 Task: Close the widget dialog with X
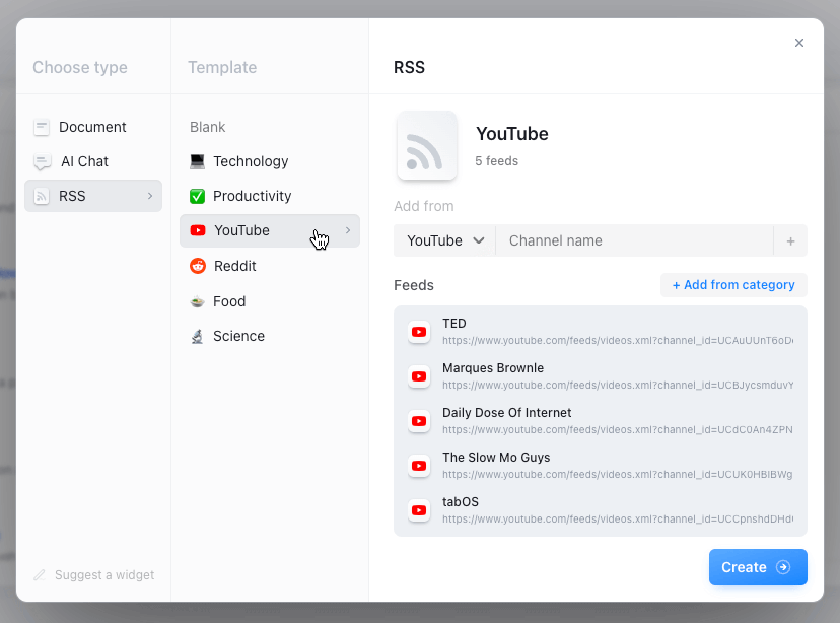(799, 43)
